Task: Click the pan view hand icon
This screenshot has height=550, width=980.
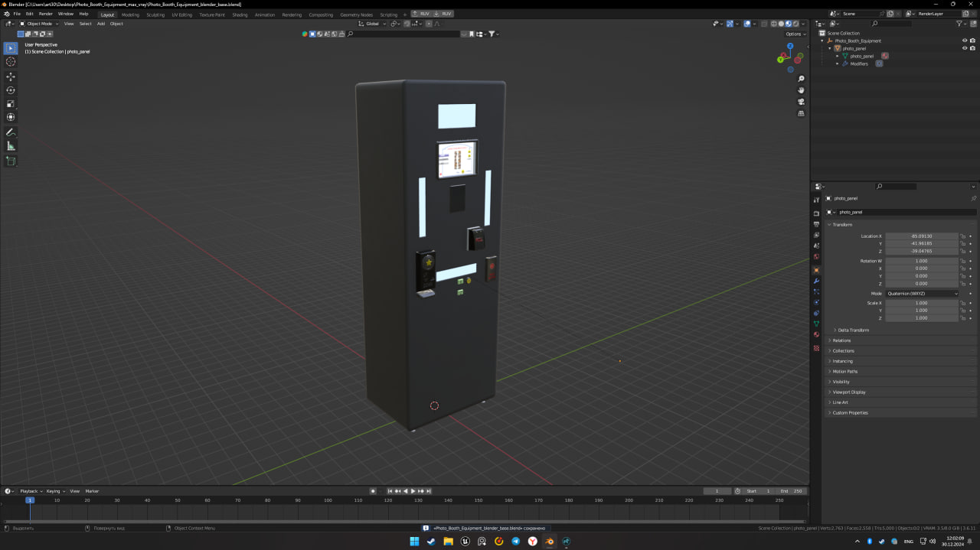Action: 801,90
